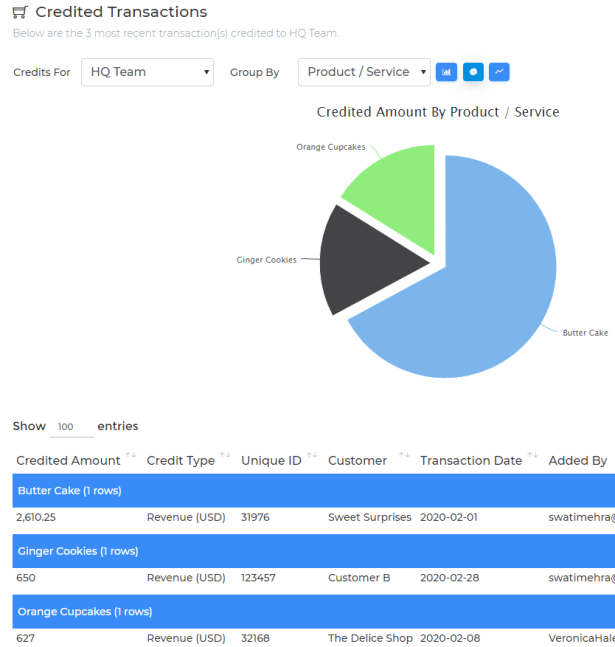Sort by Credited Amount column arrows

click(130, 456)
